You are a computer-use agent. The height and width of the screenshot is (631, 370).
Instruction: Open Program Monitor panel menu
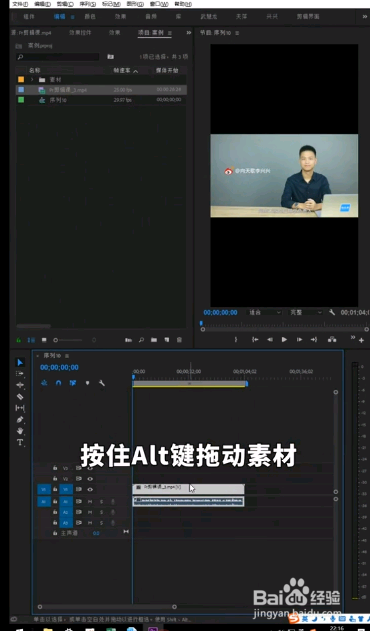point(237,33)
